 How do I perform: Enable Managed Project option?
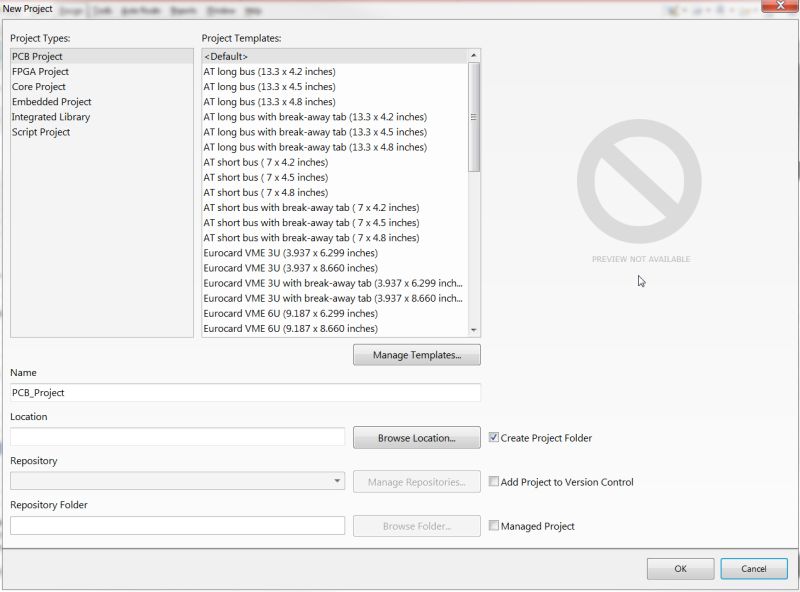click(494, 526)
